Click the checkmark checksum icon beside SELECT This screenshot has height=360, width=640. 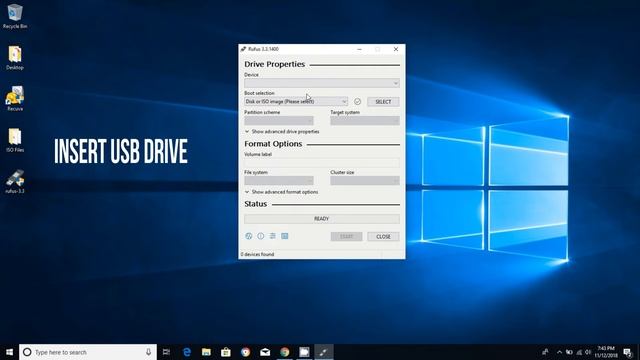(357, 101)
